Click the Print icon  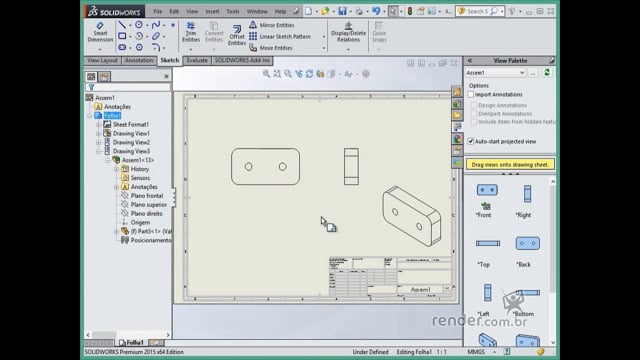[359, 11]
